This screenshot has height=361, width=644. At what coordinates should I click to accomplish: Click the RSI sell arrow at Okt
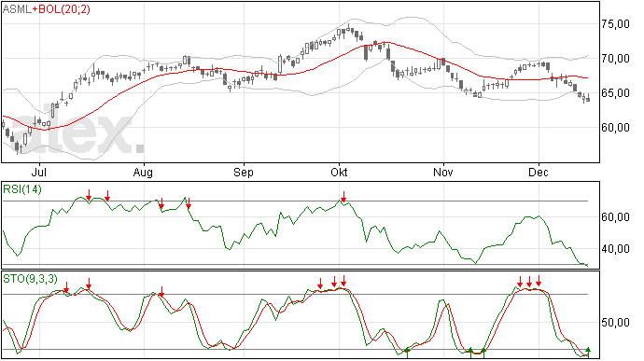click(343, 197)
